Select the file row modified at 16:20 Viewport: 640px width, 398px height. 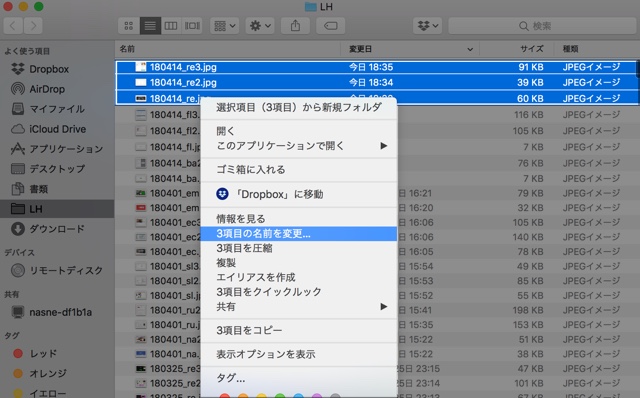[377, 208]
